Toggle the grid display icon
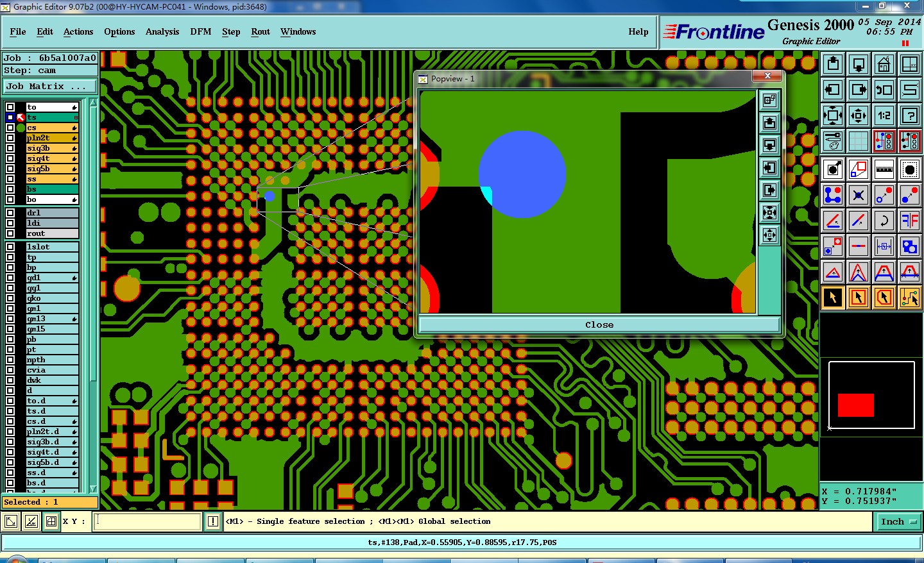This screenshot has height=563, width=924. [859, 141]
